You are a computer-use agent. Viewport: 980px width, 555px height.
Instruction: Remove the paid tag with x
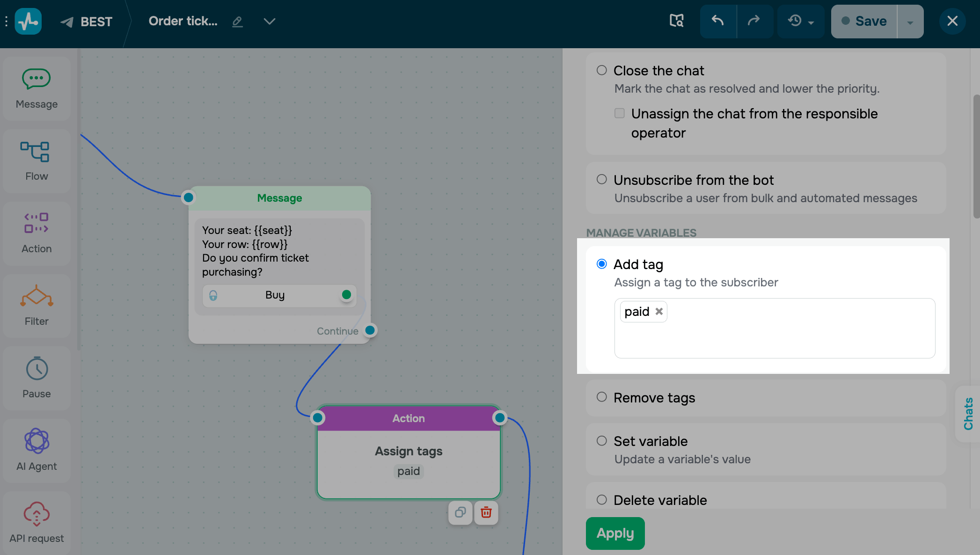659,311
